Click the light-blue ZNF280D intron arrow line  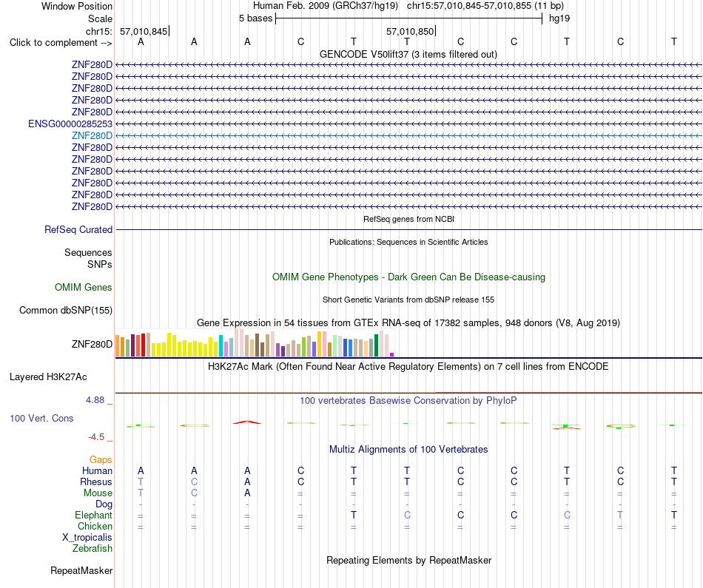pyautogui.click(x=408, y=135)
